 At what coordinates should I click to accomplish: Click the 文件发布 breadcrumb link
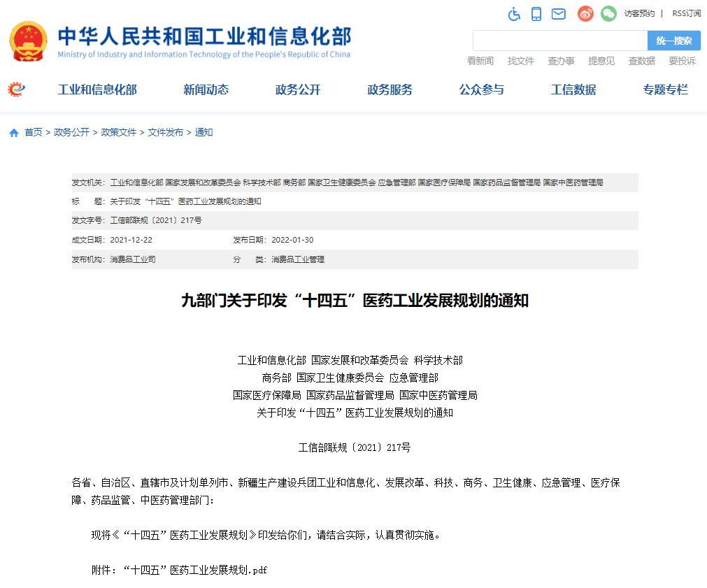click(x=166, y=132)
